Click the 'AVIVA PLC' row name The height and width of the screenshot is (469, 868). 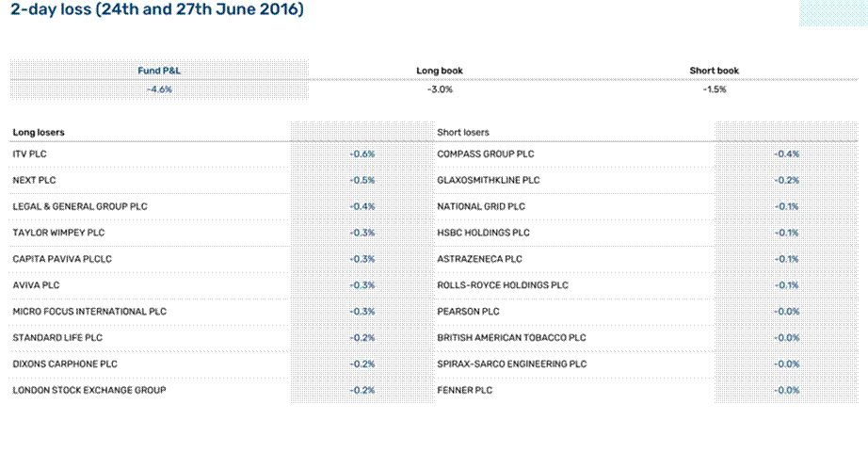[36, 285]
